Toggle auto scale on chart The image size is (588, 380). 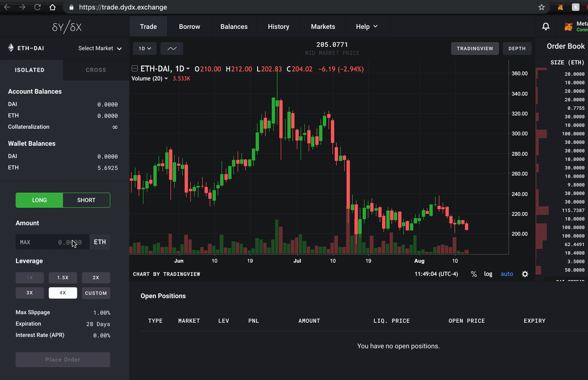(x=507, y=274)
